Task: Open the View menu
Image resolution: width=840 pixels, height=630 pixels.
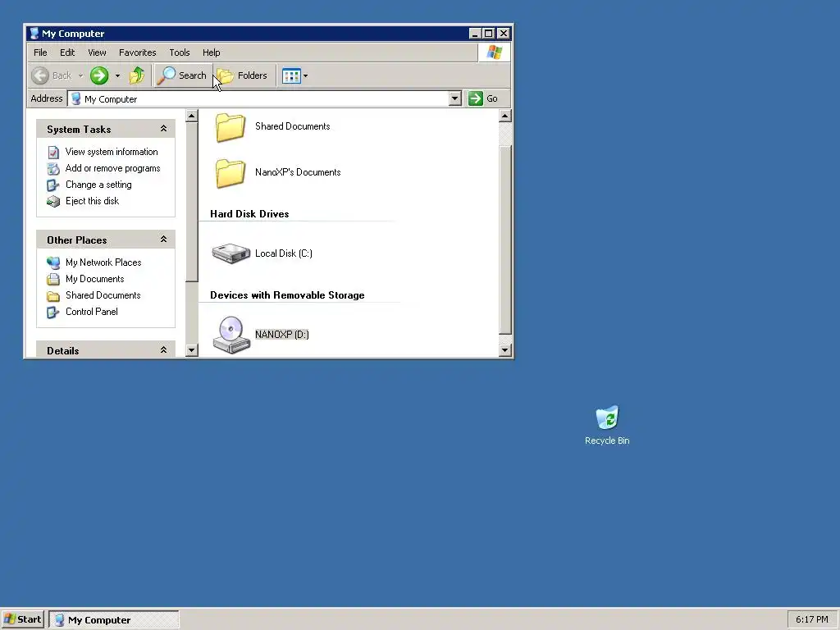Action: pos(97,52)
